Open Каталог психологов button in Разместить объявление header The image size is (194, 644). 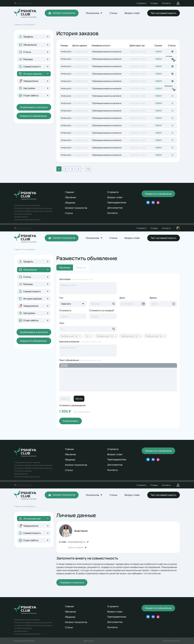61,238
